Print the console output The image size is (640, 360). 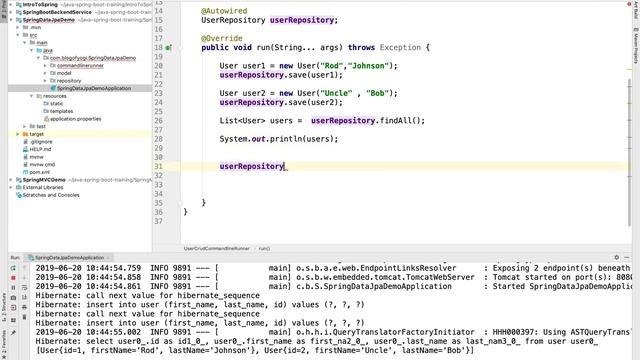[24, 307]
